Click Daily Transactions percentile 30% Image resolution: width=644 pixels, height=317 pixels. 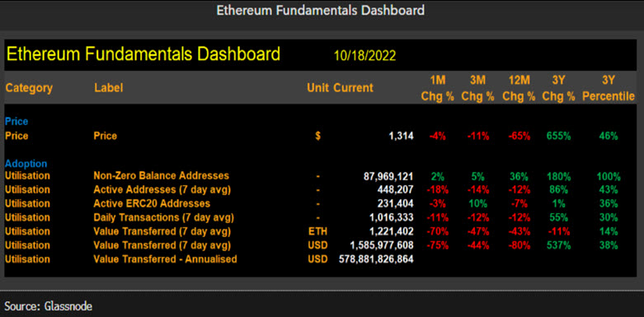(x=609, y=217)
